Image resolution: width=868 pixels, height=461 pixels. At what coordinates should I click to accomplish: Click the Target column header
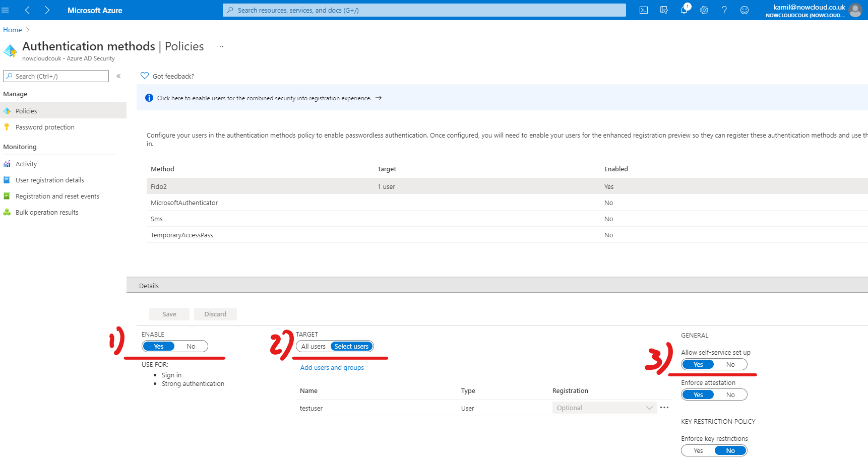click(387, 169)
